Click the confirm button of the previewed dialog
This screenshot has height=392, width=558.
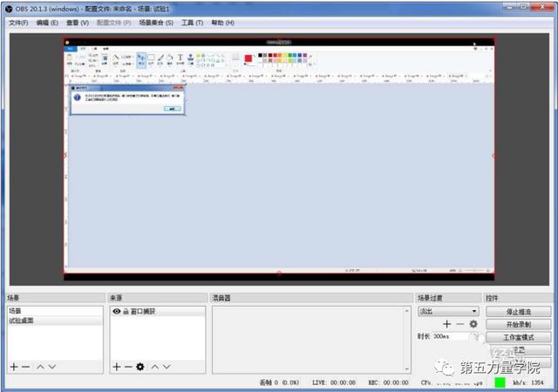point(173,109)
